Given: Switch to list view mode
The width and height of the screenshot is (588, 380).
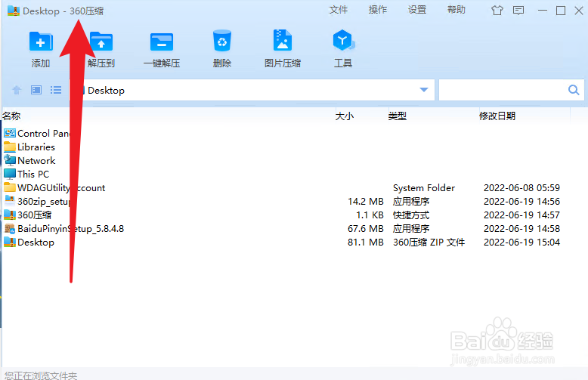Looking at the screenshot, I should coord(56,90).
